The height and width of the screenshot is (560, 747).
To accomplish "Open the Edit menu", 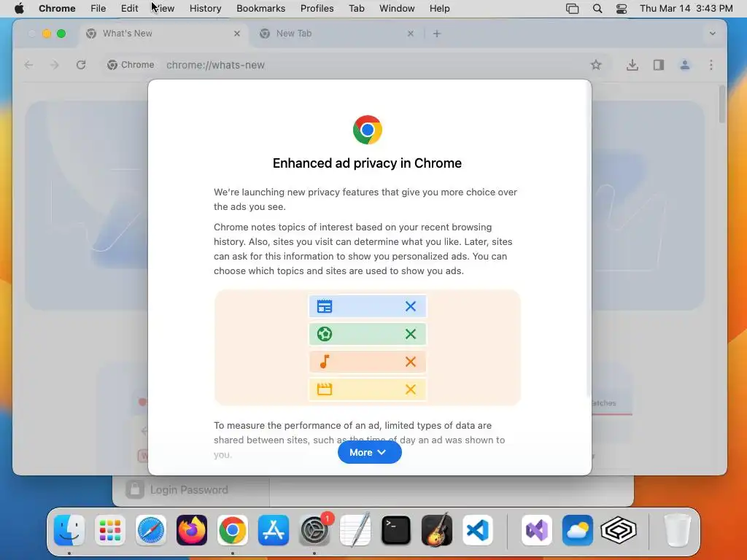I will pyautogui.click(x=129, y=9).
